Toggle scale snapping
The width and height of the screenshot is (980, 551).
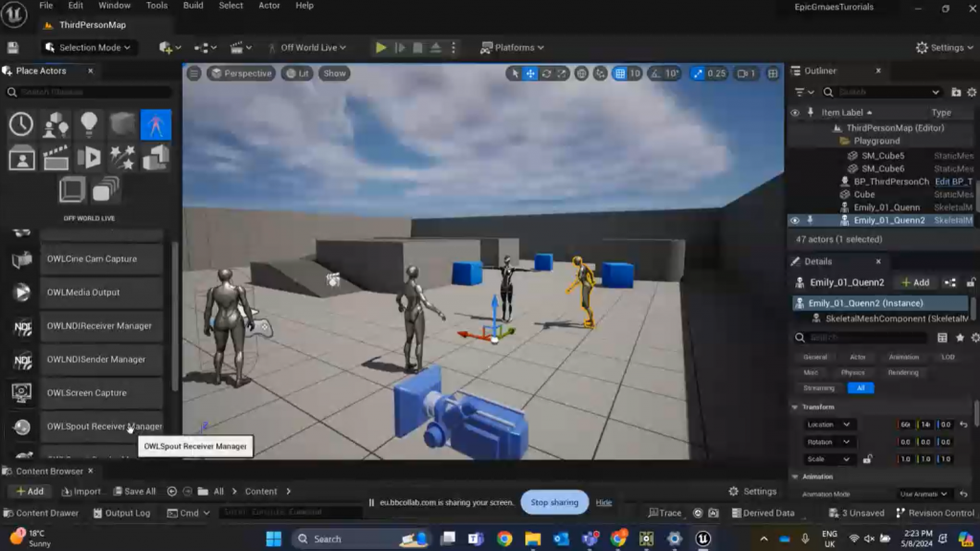tap(698, 73)
